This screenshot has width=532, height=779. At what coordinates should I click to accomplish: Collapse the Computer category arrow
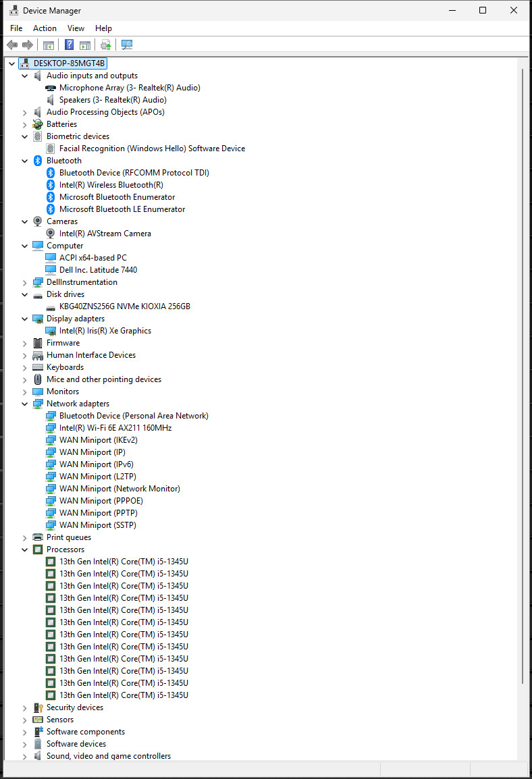point(25,246)
